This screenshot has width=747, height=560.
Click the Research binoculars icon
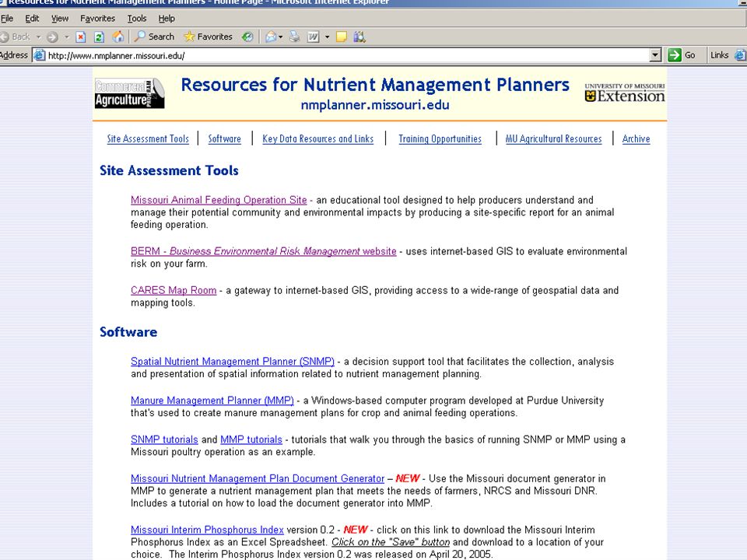tap(359, 37)
